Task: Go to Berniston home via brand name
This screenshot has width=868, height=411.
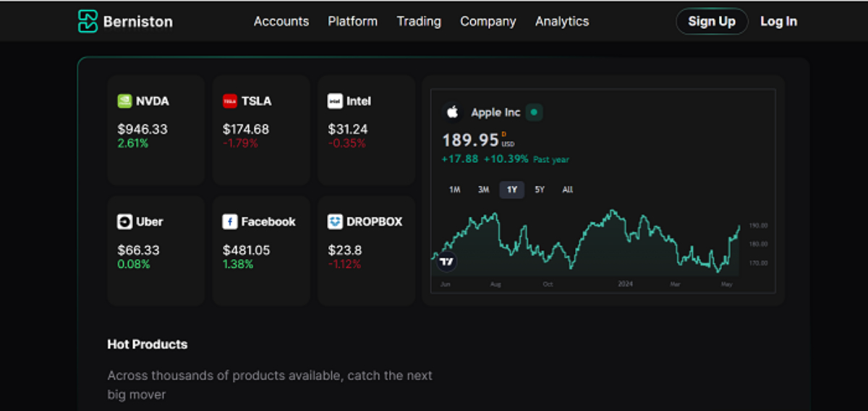Action: pos(138,22)
